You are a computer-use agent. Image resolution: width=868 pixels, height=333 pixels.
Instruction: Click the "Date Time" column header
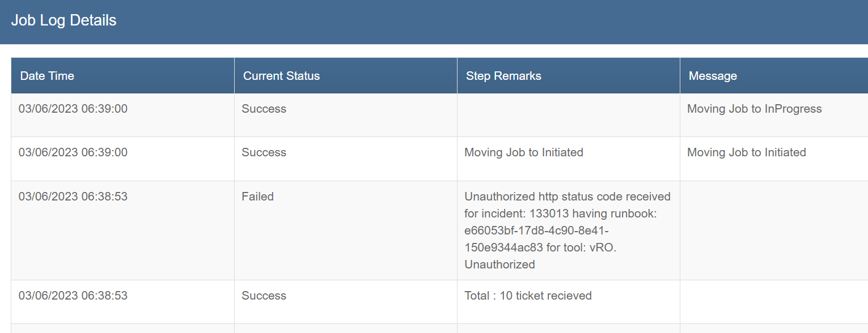coord(47,75)
